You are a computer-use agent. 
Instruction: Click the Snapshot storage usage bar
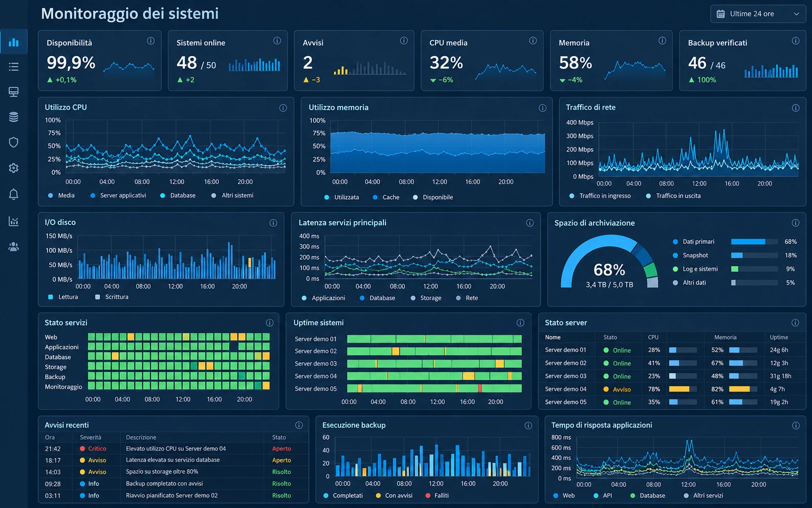pyautogui.click(x=755, y=256)
